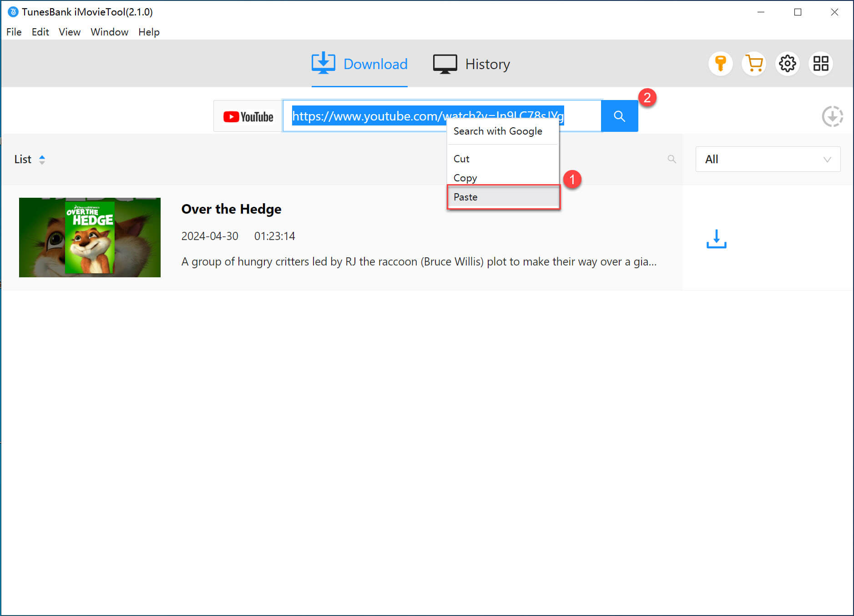Open the shopping cart purchase icon

click(754, 64)
